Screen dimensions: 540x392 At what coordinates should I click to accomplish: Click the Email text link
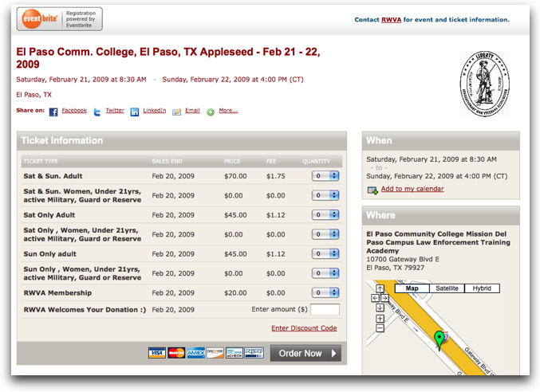point(192,111)
